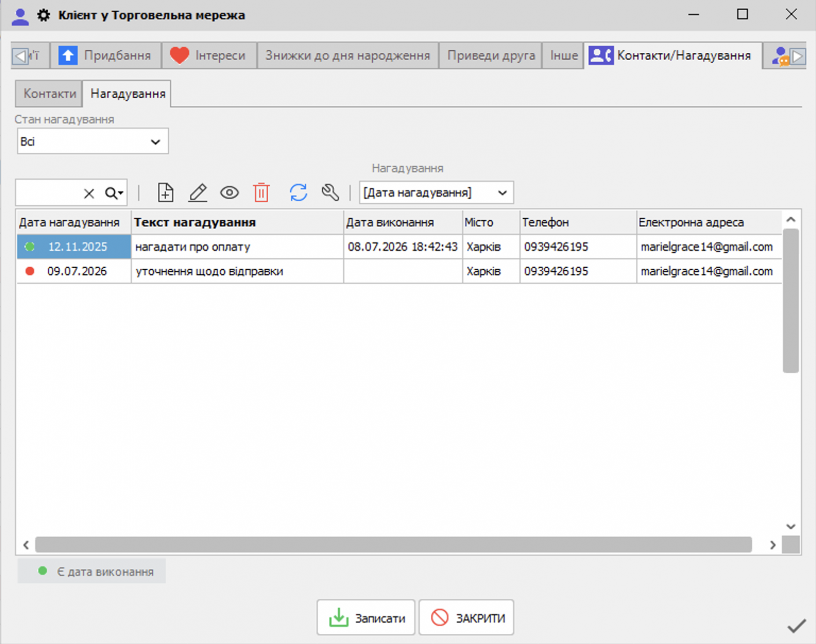Open the partially visible user chat tab
The image size is (816, 644).
point(780,56)
